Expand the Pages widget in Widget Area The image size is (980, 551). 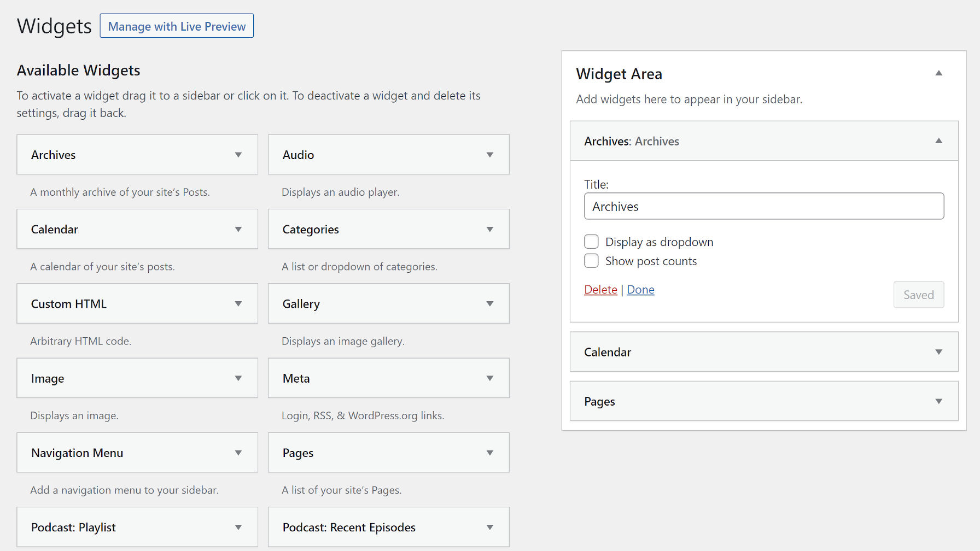click(x=940, y=401)
